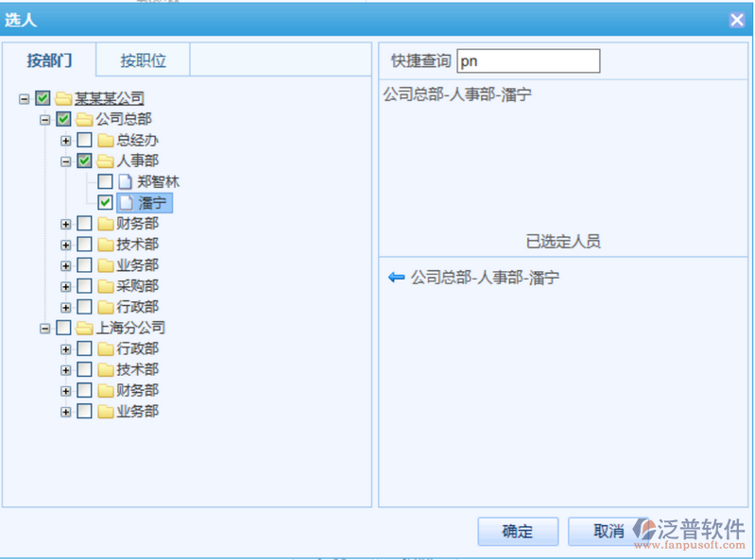This screenshot has height=560, width=755.
Task: Click the 取消 button
Action: tap(609, 531)
